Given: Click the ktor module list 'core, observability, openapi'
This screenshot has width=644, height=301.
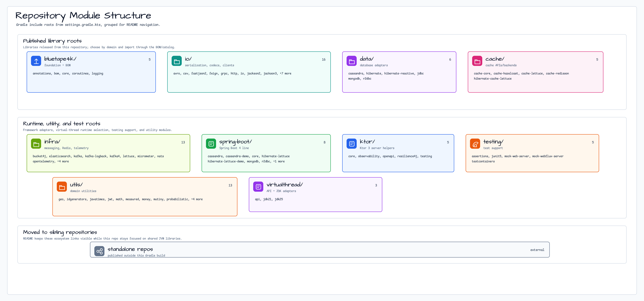Looking at the screenshot, I should tap(390, 156).
